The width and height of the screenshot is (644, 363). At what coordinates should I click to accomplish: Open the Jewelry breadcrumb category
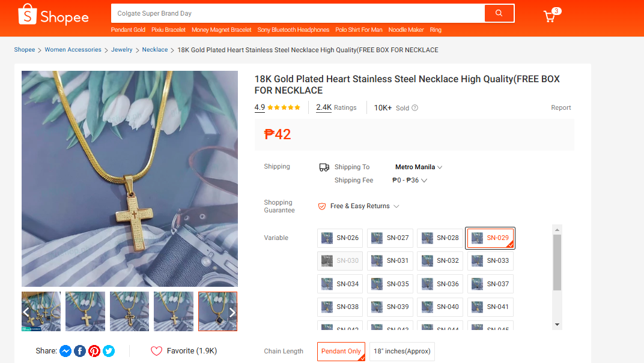121,50
